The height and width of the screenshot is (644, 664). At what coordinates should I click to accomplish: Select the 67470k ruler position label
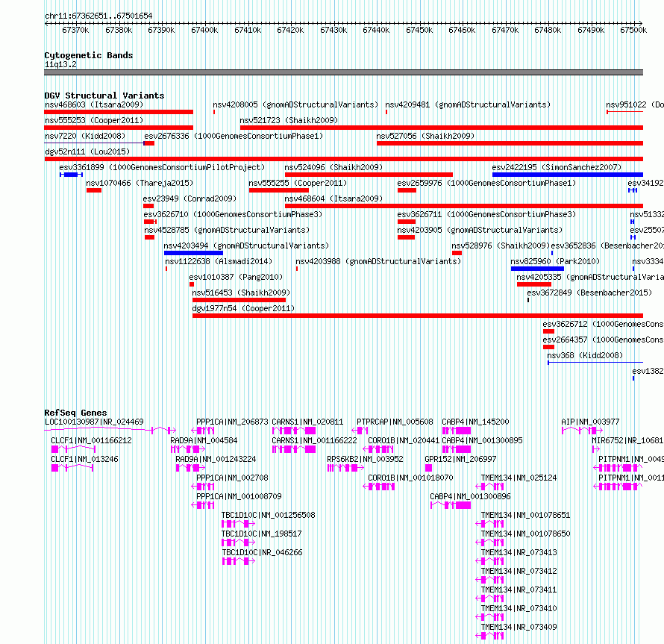point(505,30)
